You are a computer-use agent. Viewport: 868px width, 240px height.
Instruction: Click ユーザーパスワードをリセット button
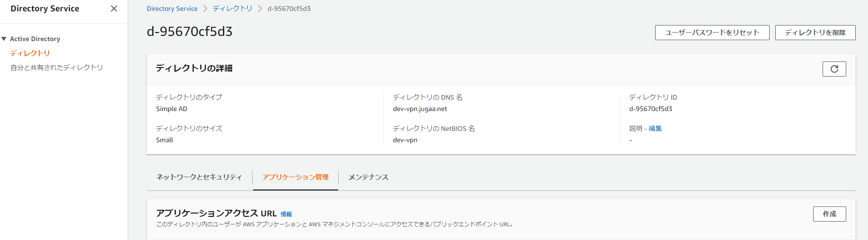point(712,33)
